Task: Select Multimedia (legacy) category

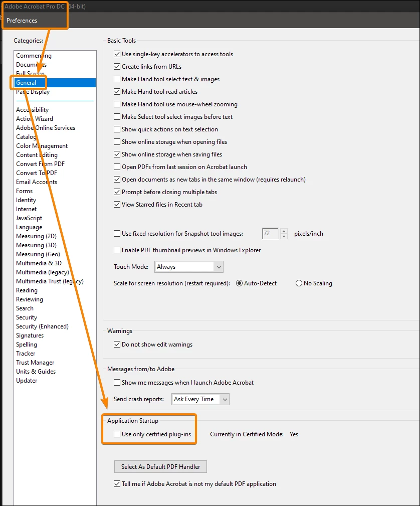Action: (55, 272)
